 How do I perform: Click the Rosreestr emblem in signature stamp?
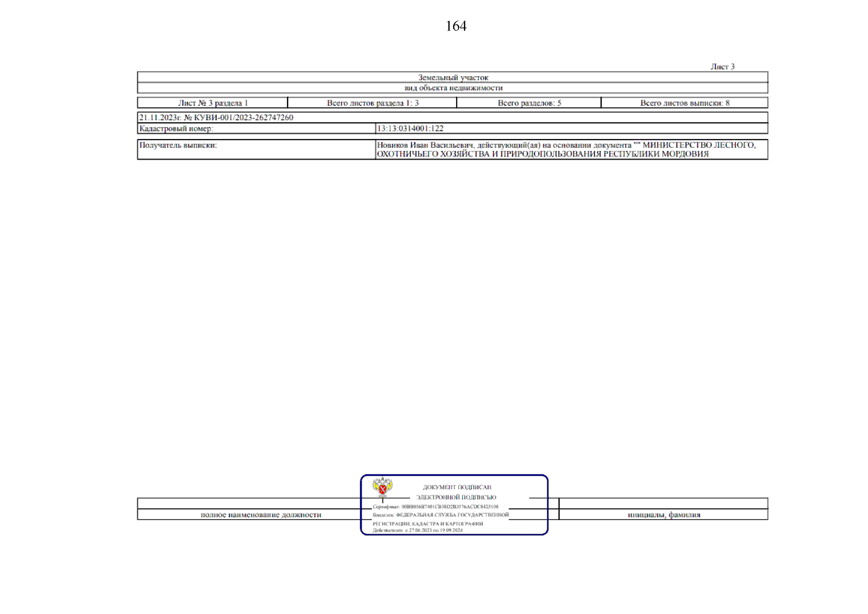382,488
